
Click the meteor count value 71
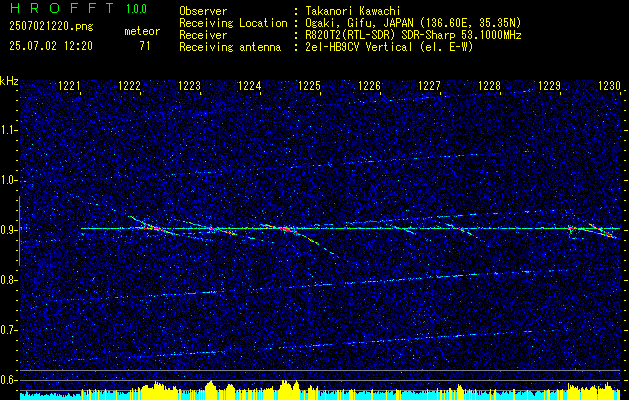coord(145,46)
